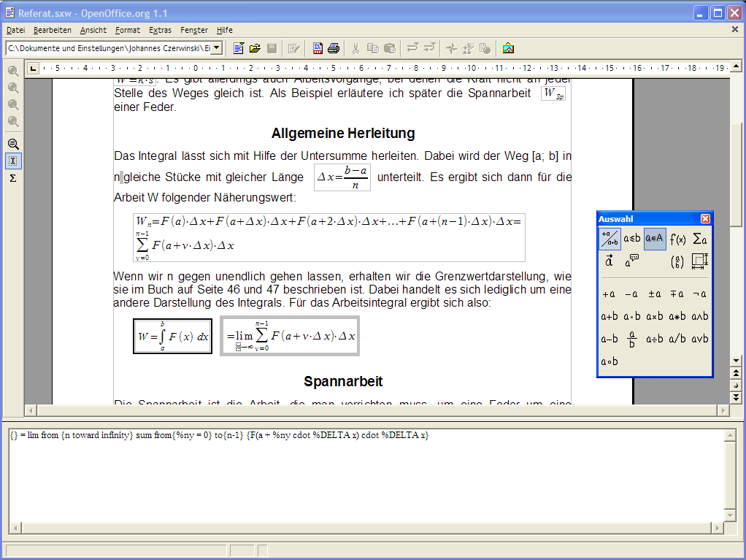Click the a×b cross product operator

pyautogui.click(x=655, y=317)
